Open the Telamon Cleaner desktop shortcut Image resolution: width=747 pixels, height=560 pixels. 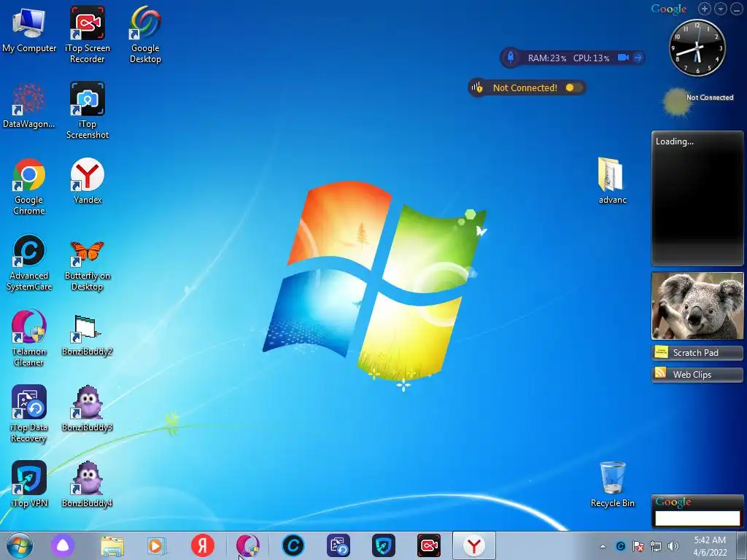pyautogui.click(x=28, y=338)
